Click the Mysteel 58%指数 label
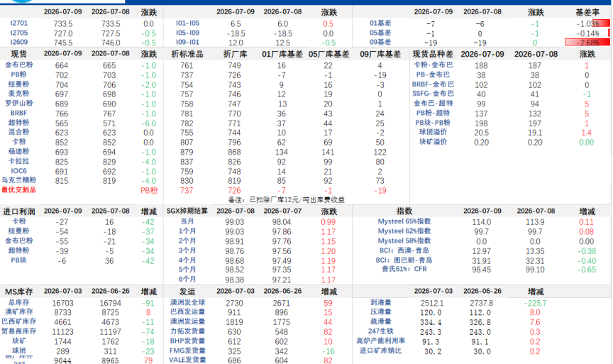This screenshot has height=364, width=613. pos(404,241)
